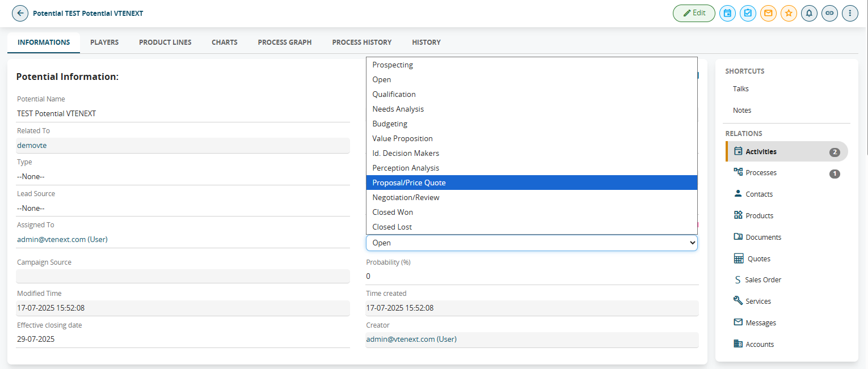
Task: Choose Perception Analysis option
Action: click(532, 168)
